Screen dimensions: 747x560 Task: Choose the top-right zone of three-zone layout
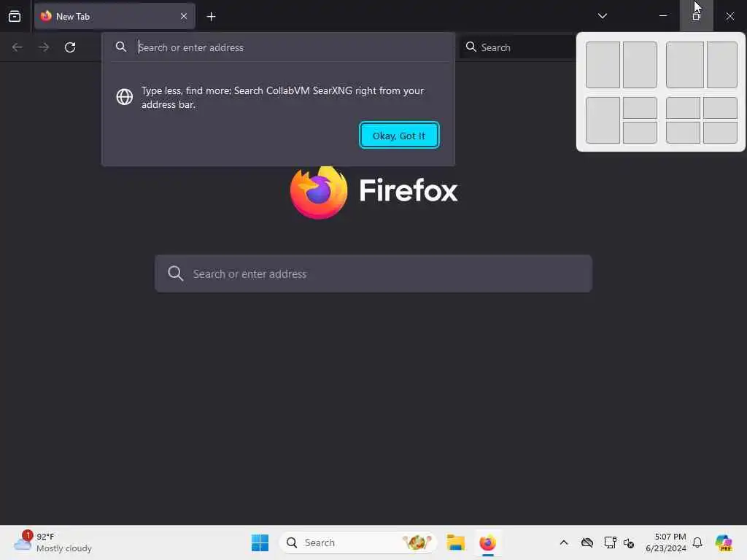click(x=640, y=108)
